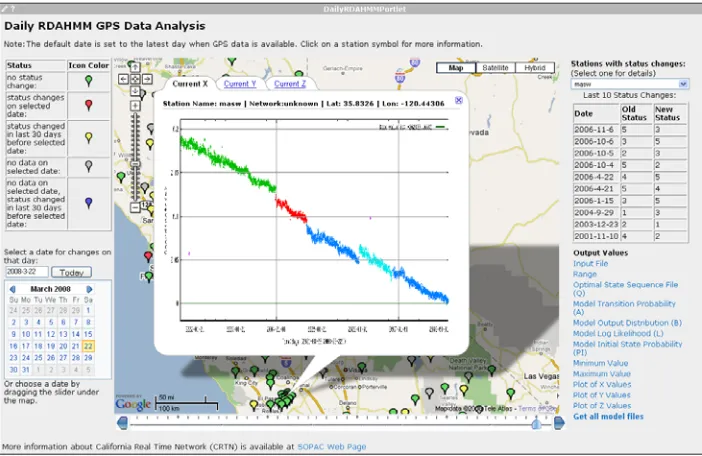Open Plot of Z Values link
Viewport: 702px width, 456px height.
pyautogui.click(x=602, y=406)
